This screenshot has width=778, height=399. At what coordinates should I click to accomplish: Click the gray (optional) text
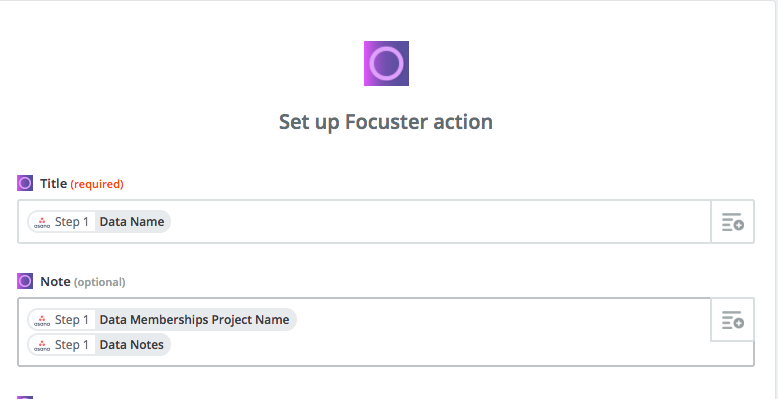[x=99, y=282]
